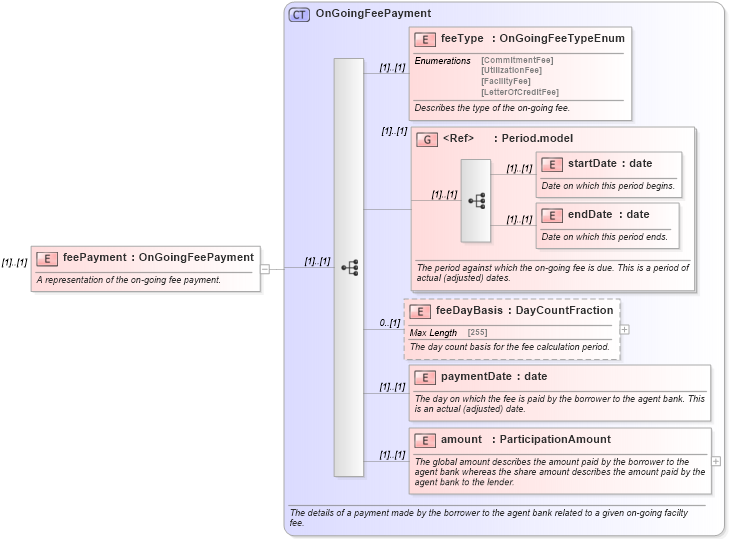The image size is (729, 539).
Task: Click the <Ref> : Period.model label
Action: click(508, 138)
